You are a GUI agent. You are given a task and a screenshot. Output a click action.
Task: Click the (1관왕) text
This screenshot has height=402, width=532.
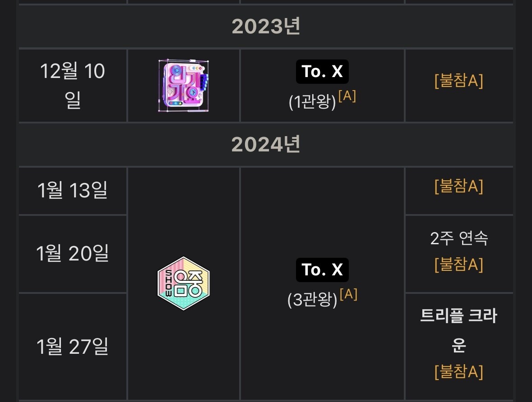[x=312, y=102]
